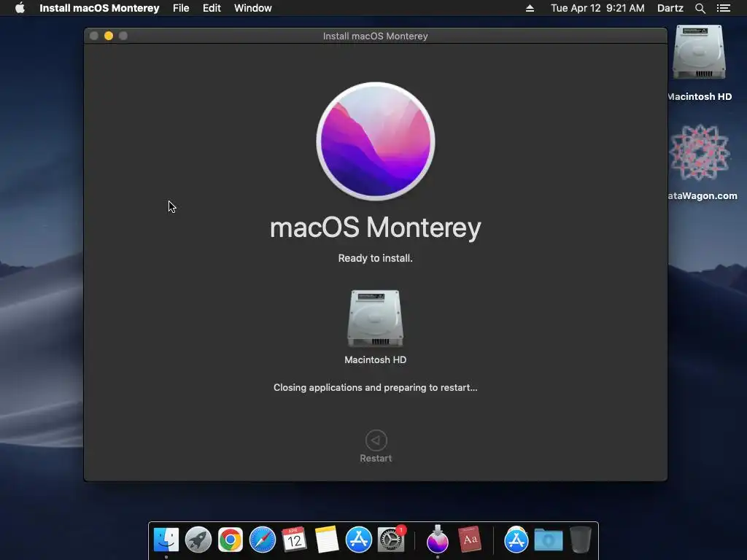
Task: Launch Google Chrome from the Dock
Action: (230, 540)
